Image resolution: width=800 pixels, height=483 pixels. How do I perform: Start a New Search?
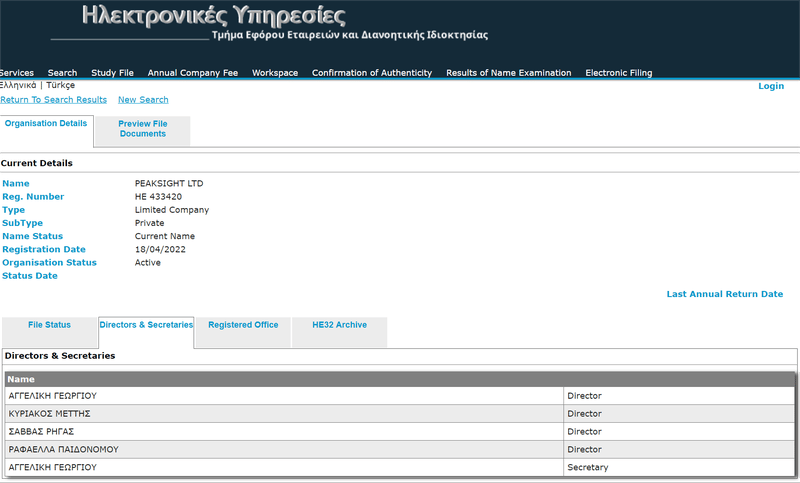143,100
